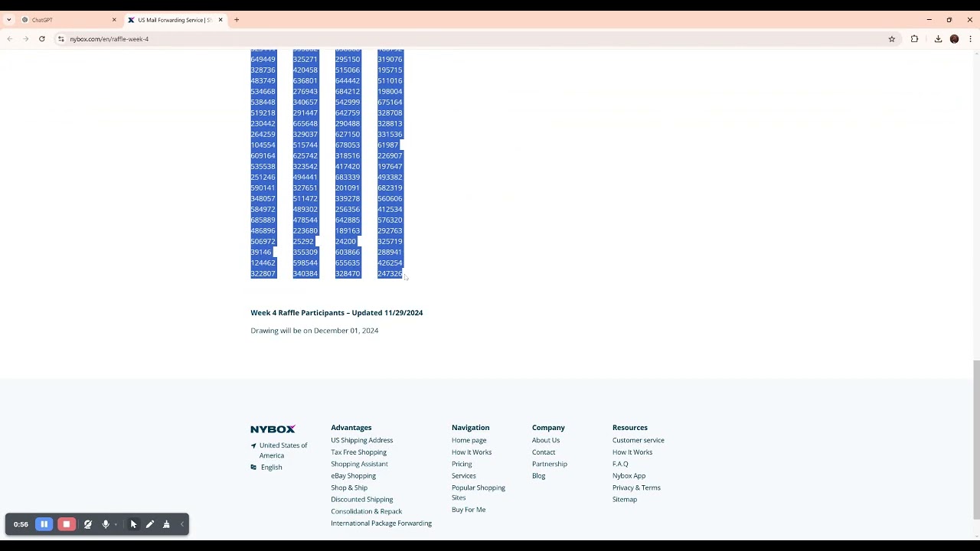Screen dimensions: 980x551
Task: Open the About Us link
Action: click(x=546, y=440)
